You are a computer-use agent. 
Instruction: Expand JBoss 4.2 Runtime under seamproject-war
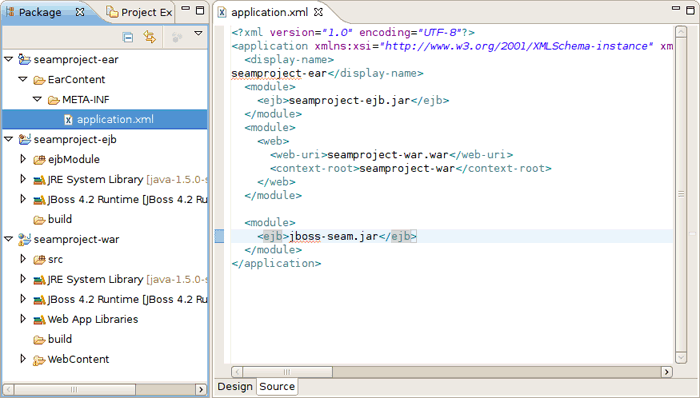pos(23,298)
